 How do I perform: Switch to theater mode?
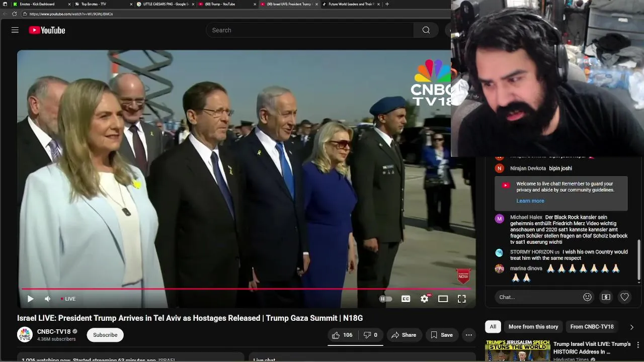click(443, 299)
